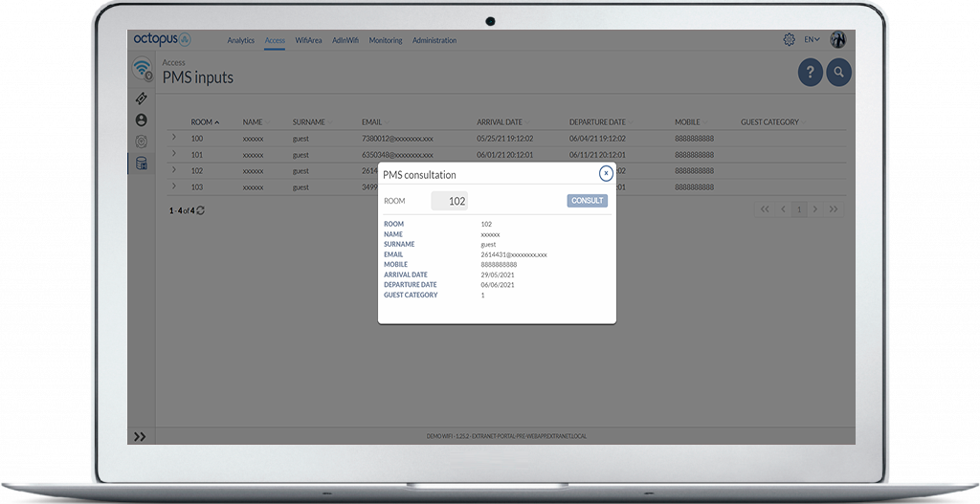This screenshot has height=504, width=980.
Task: Open the EN language dropdown
Action: point(812,40)
